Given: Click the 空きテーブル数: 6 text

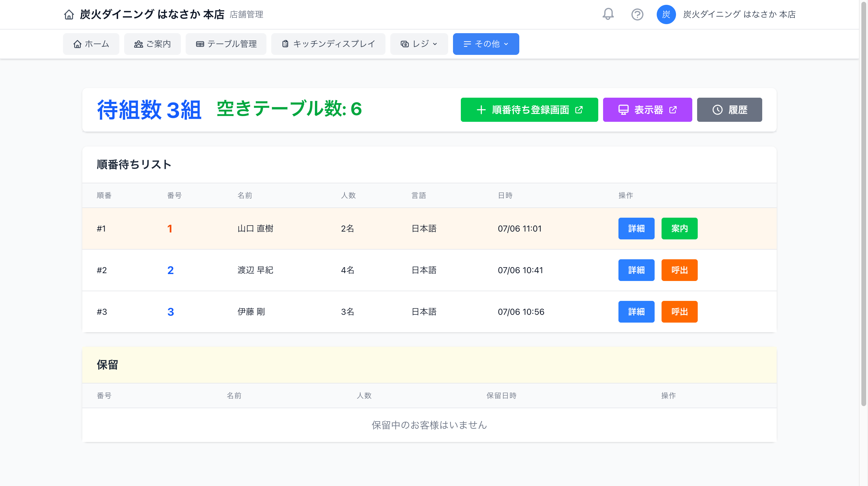Looking at the screenshot, I should tap(289, 109).
